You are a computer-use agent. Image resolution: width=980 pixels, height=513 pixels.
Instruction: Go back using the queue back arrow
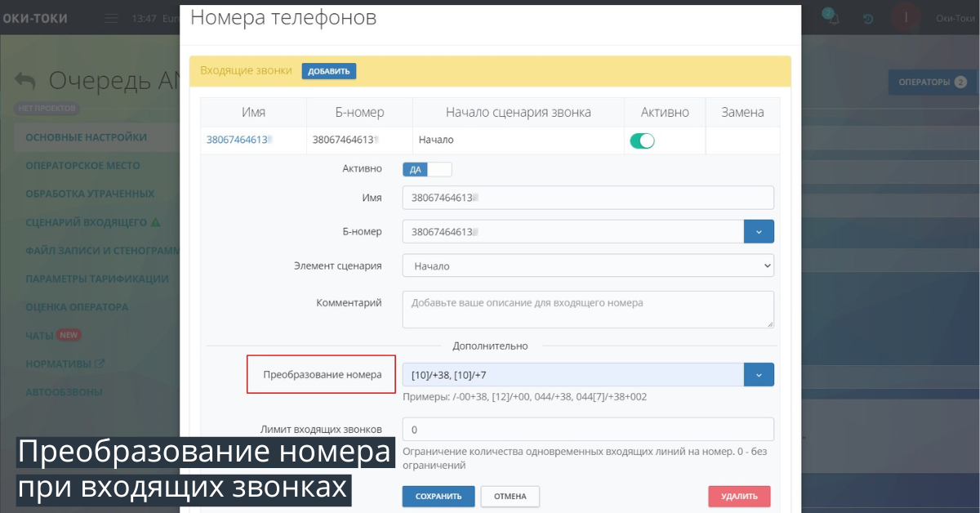point(24,79)
